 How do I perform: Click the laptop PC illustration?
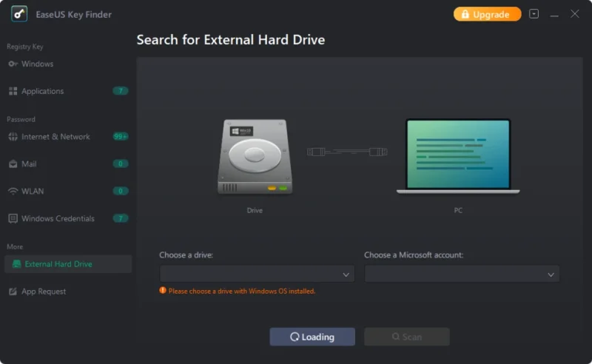(458, 156)
